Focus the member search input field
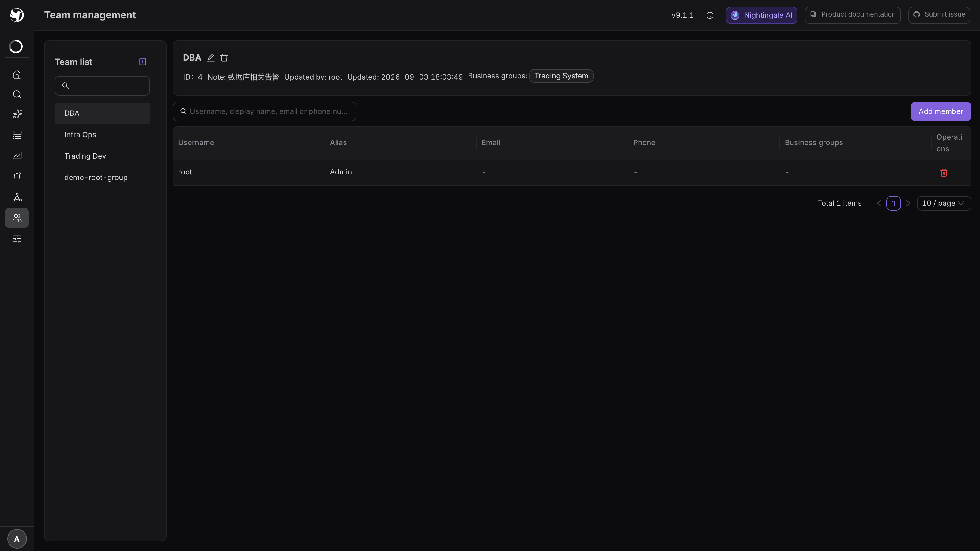The height and width of the screenshot is (551, 980). [x=264, y=111]
